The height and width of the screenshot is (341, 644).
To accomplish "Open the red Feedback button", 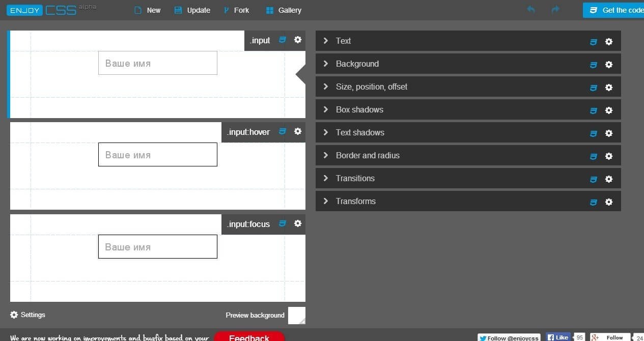I will [x=249, y=336].
